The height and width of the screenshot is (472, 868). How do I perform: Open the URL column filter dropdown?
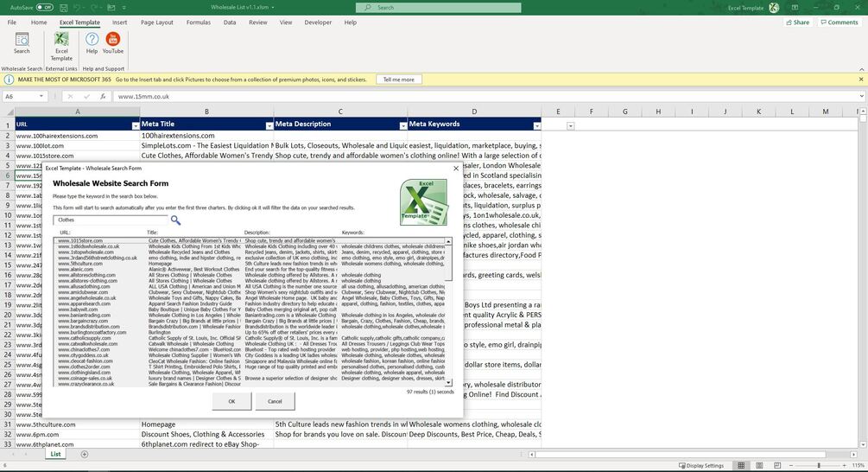click(x=136, y=125)
